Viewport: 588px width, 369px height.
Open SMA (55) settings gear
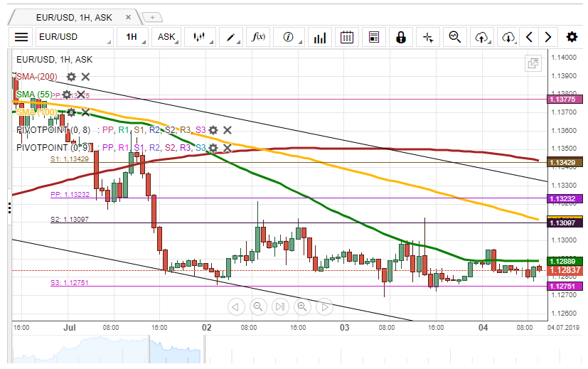[66, 95]
